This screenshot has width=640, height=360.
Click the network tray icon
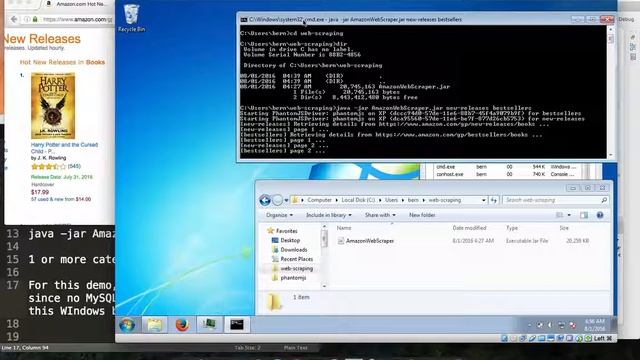tap(561, 325)
